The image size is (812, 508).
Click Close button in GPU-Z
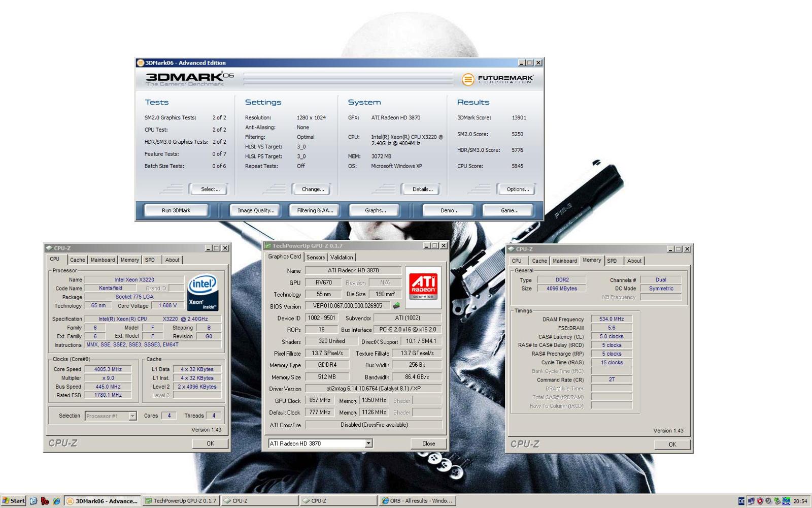tap(429, 443)
